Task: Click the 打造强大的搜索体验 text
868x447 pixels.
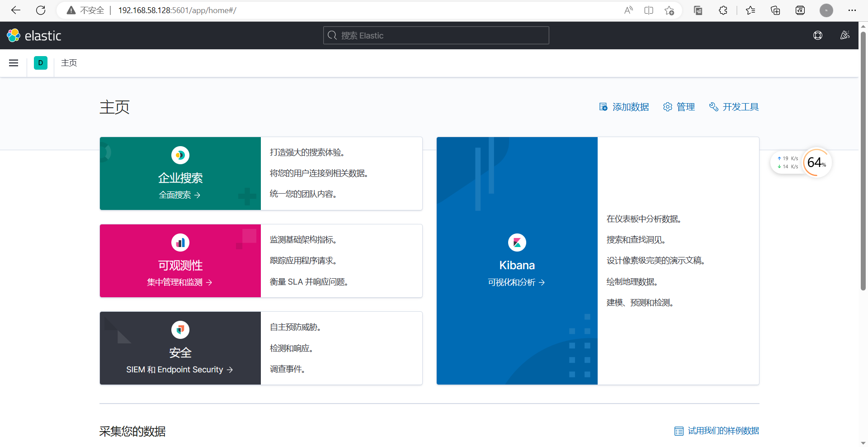Action: [308, 152]
